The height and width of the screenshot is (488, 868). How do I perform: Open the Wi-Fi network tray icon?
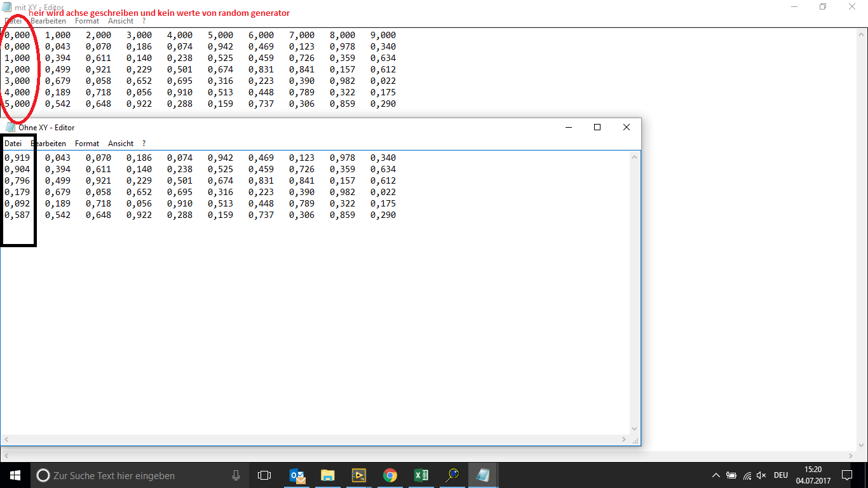[747, 475]
